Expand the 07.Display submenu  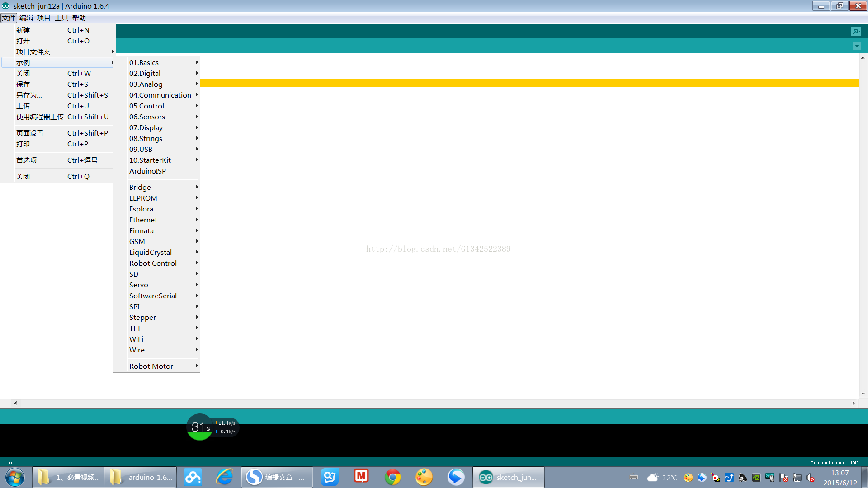156,127
